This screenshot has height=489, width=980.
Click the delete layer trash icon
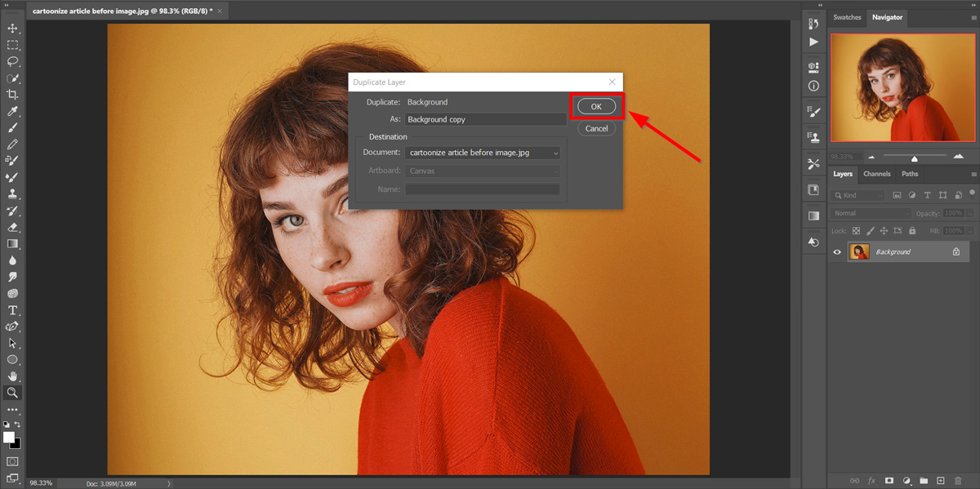point(957,481)
